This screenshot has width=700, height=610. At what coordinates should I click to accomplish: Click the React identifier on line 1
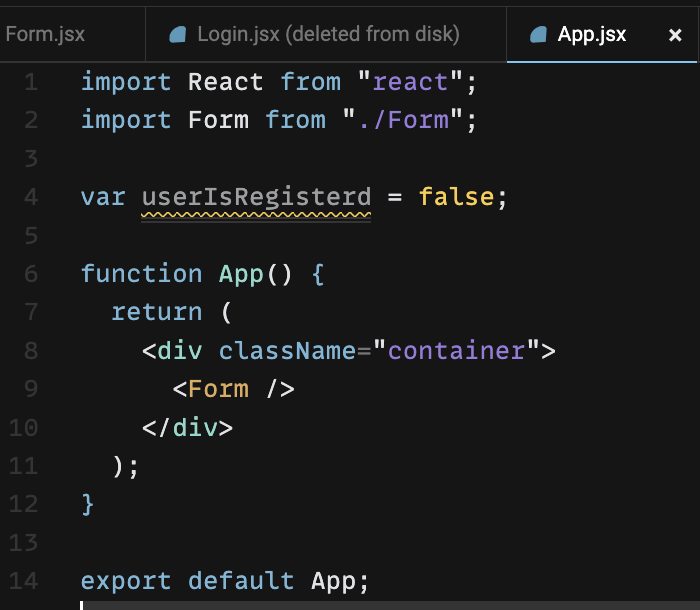coord(225,82)
